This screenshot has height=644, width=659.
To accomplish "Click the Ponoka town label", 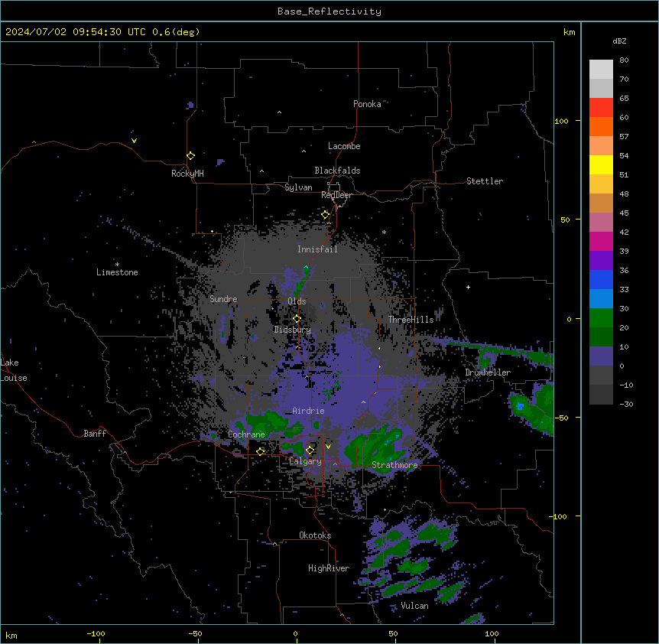I will 367,104.
